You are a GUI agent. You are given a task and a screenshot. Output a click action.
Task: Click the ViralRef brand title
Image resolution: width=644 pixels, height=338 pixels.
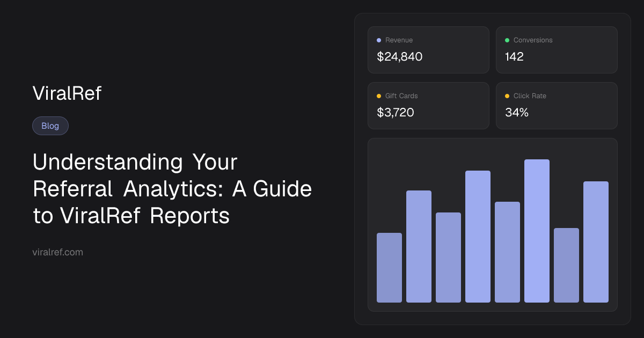pos(67,93)
